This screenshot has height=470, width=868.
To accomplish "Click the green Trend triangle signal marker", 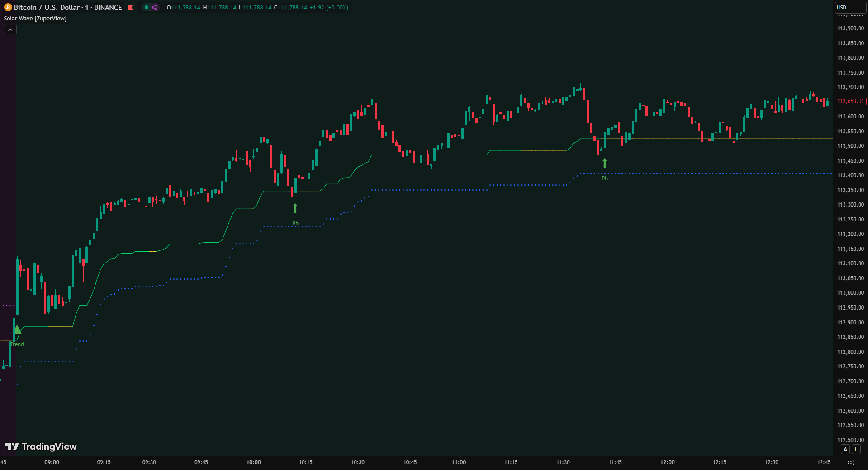I will click(17, 329).
